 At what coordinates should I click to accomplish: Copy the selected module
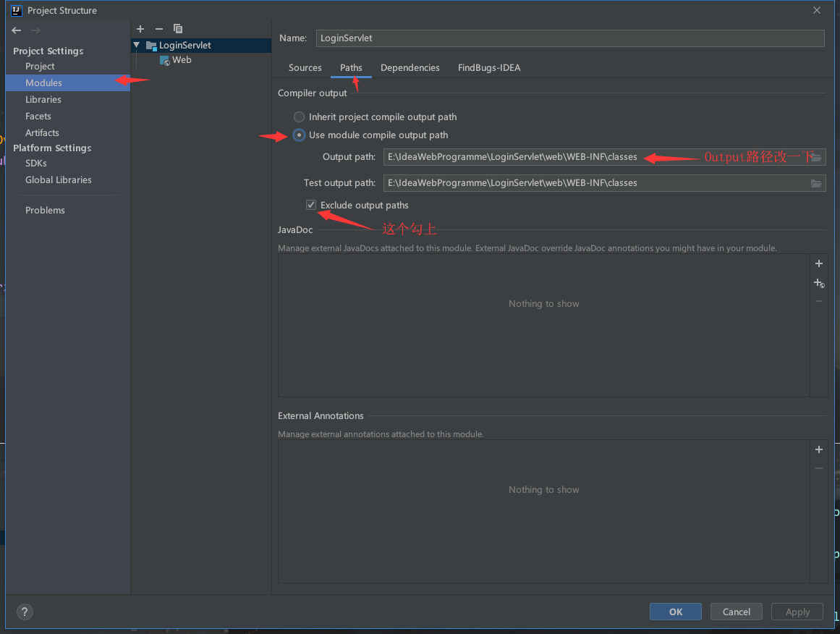pos(178,29)
